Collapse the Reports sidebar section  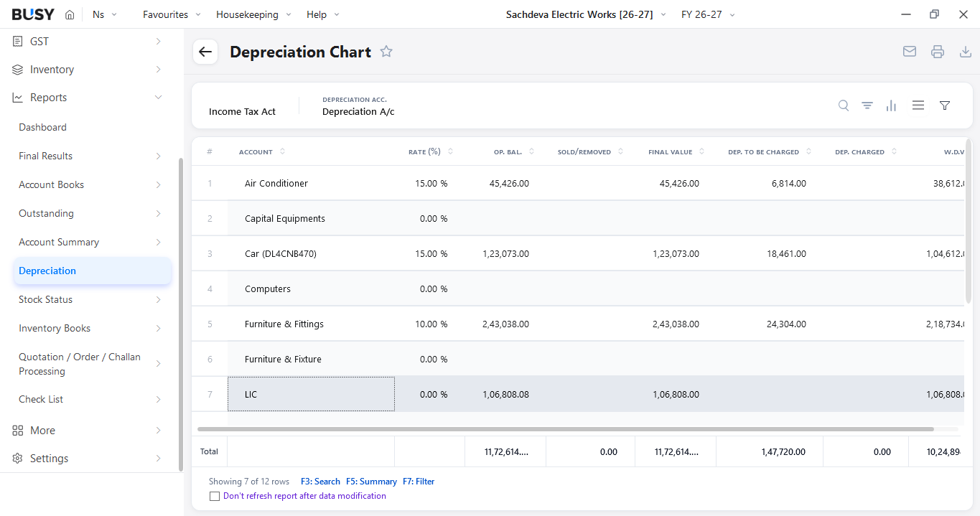point(158,98)
